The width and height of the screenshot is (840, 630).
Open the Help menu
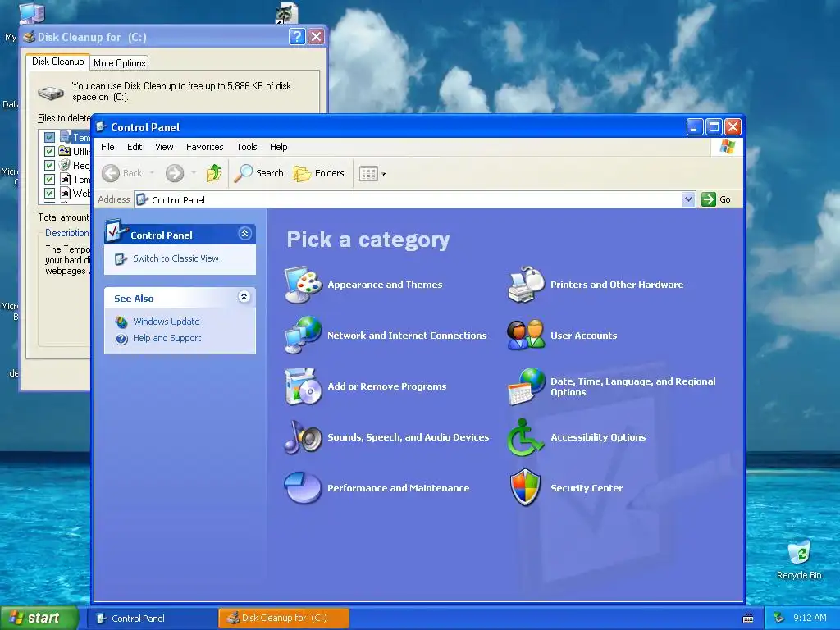click(x=279, y=147)
